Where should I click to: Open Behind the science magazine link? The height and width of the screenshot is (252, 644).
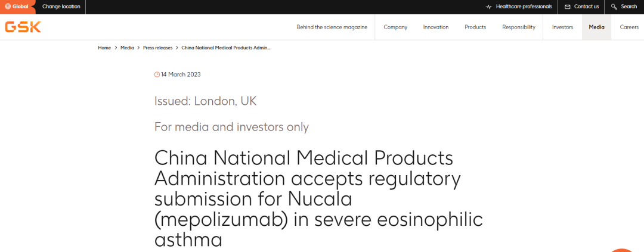pyautogui.click(x=332, y=27)
